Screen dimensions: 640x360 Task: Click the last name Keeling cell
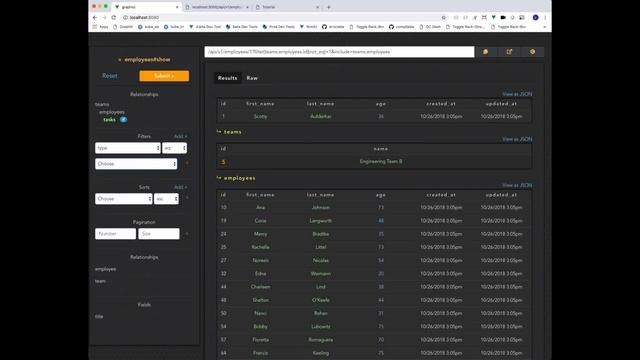point(320,353)
